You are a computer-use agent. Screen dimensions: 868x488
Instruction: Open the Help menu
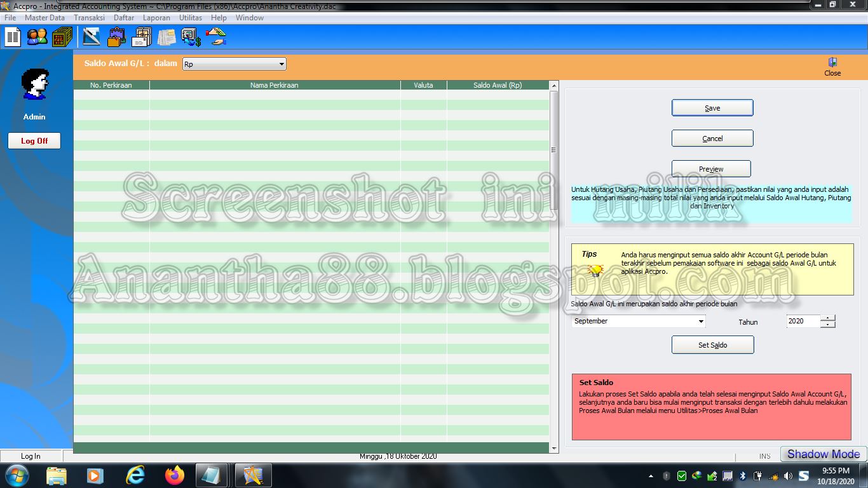click(219, 18)
